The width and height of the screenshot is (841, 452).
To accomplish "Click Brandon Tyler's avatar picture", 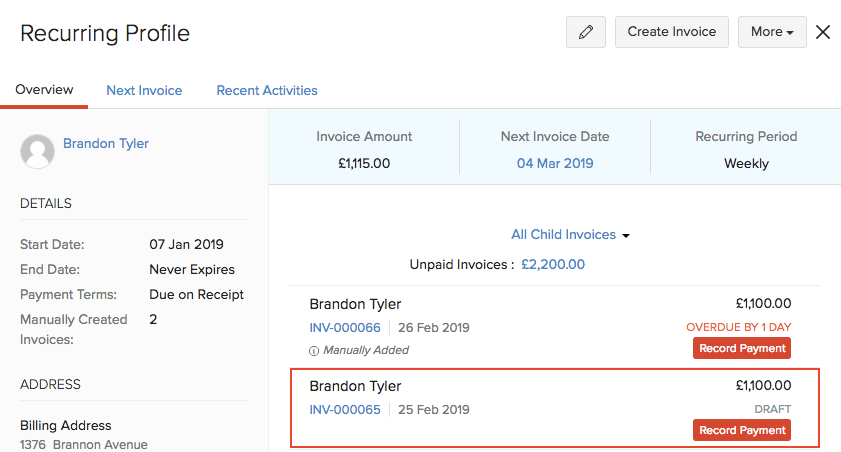I will point(37,151).
